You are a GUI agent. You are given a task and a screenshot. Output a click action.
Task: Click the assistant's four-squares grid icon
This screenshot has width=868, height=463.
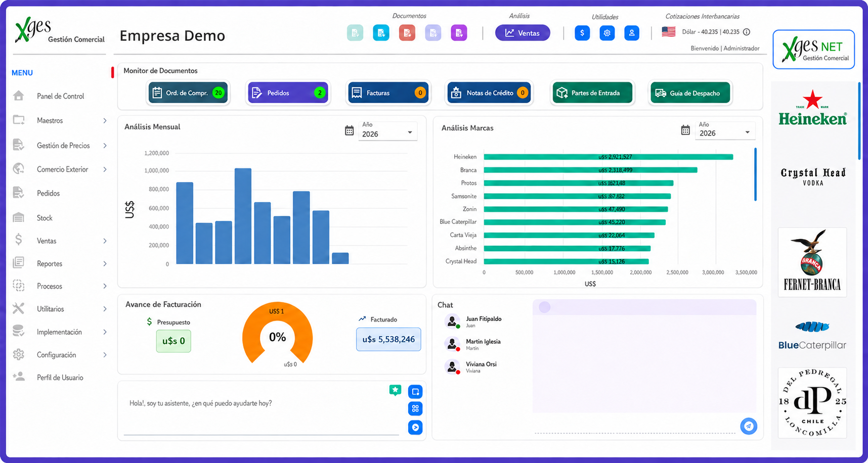[x=415, y=408]
